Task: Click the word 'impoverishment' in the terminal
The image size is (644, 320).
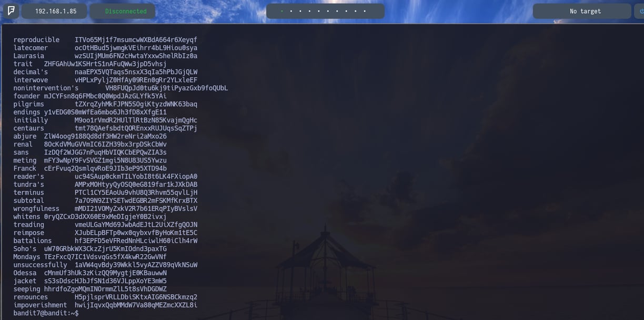Action: 40,305
